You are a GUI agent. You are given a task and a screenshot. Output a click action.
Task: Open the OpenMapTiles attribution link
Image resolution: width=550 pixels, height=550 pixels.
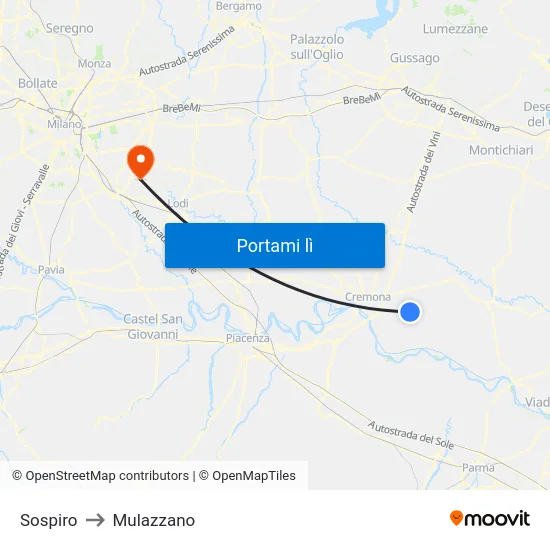[247, 476]
